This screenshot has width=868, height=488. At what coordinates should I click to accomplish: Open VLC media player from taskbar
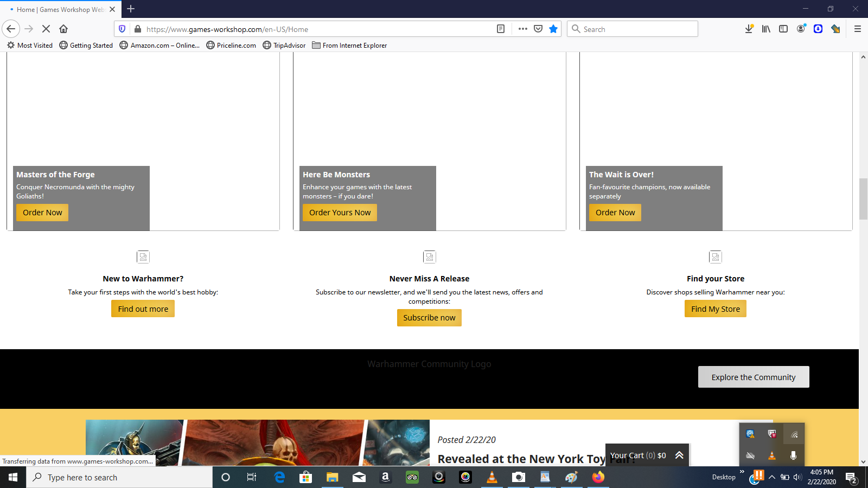492,477
